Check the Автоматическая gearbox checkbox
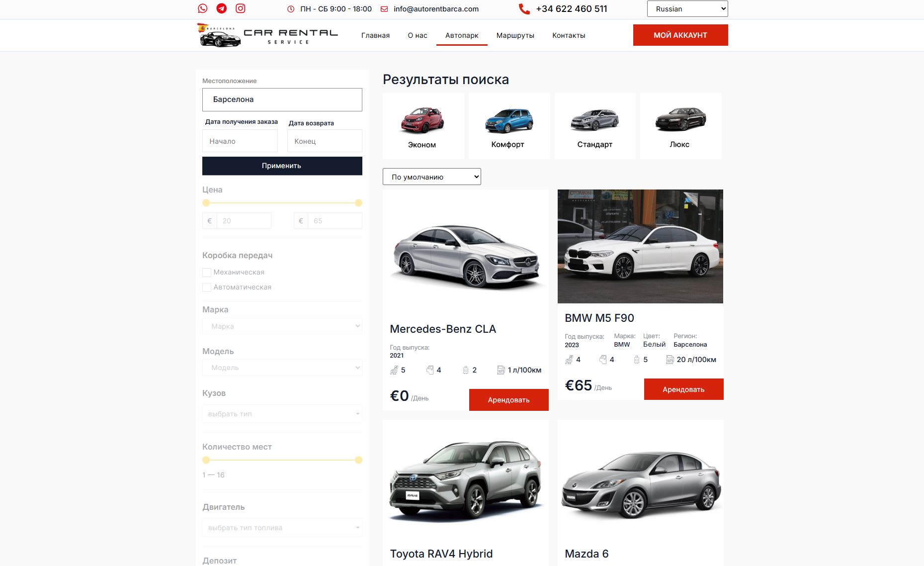 pos(207,287)
